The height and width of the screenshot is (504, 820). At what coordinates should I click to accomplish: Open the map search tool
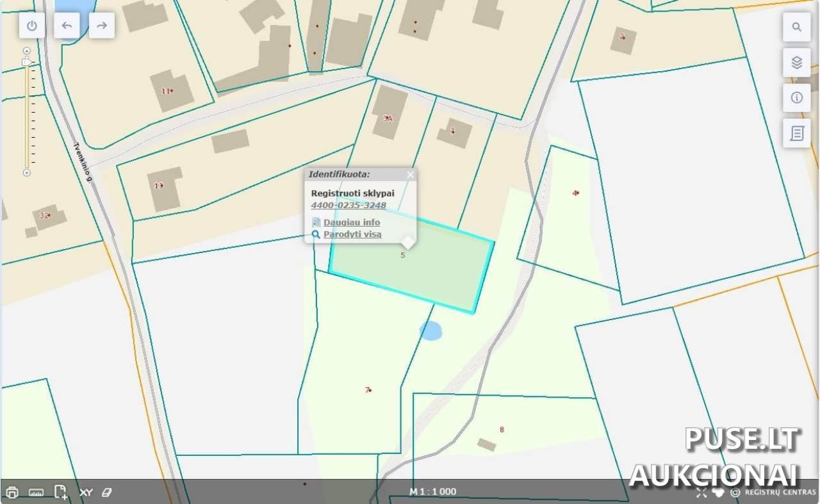(x=796, y=27)
